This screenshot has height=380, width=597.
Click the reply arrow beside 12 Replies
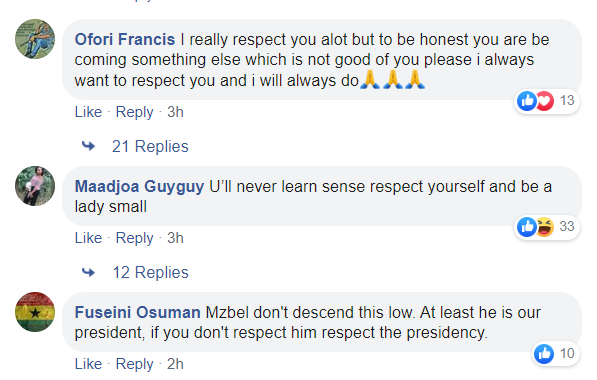[x=88, y=272]
